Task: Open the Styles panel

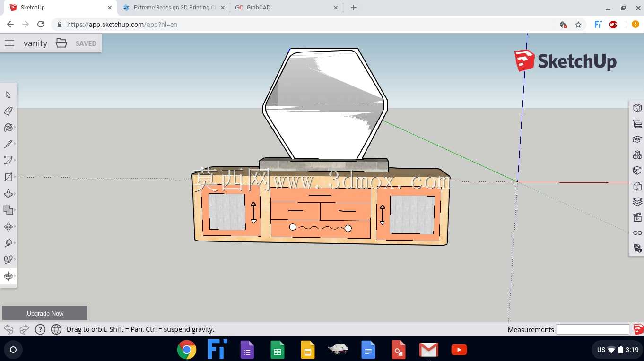Action: 637,186
